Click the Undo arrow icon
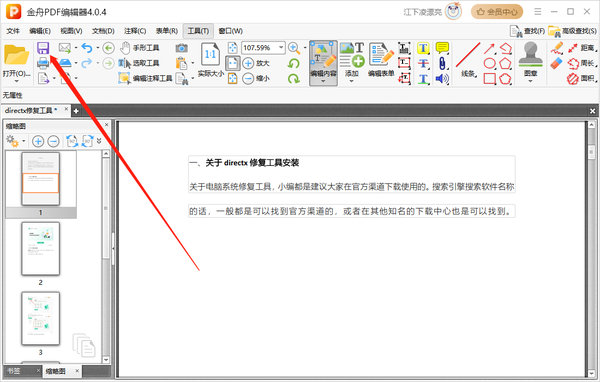This screenshot has height=382, width=600. [x=87, y=48]
